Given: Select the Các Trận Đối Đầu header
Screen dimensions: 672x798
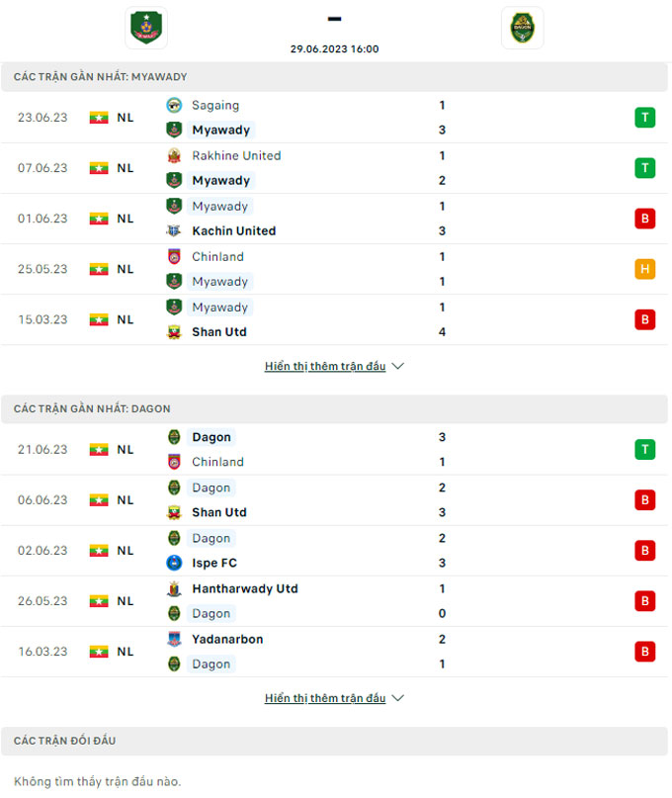Looking at the screenshot, I should click(x=65, y=741).
